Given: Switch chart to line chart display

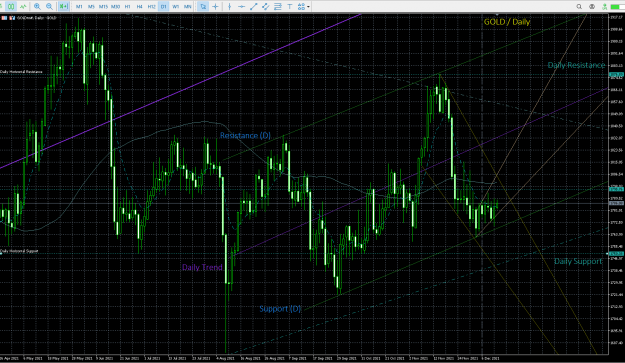Looking at the screenshot, I should coord(23,6).
